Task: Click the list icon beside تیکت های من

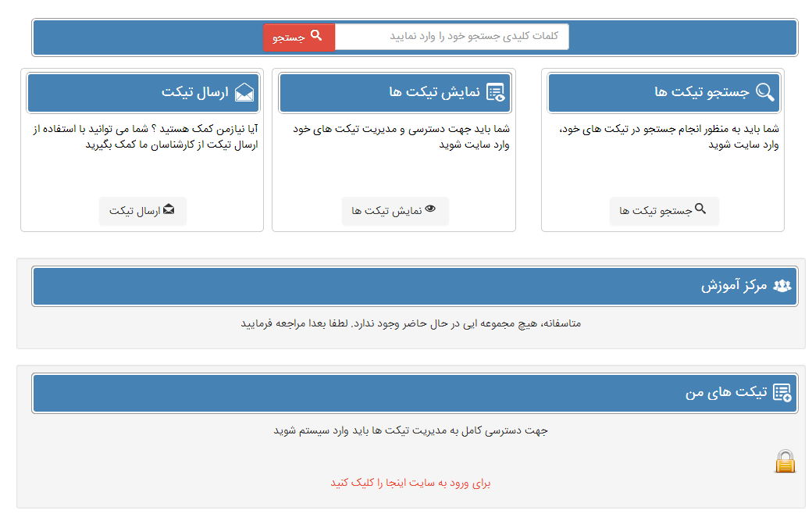Action: 782,393
